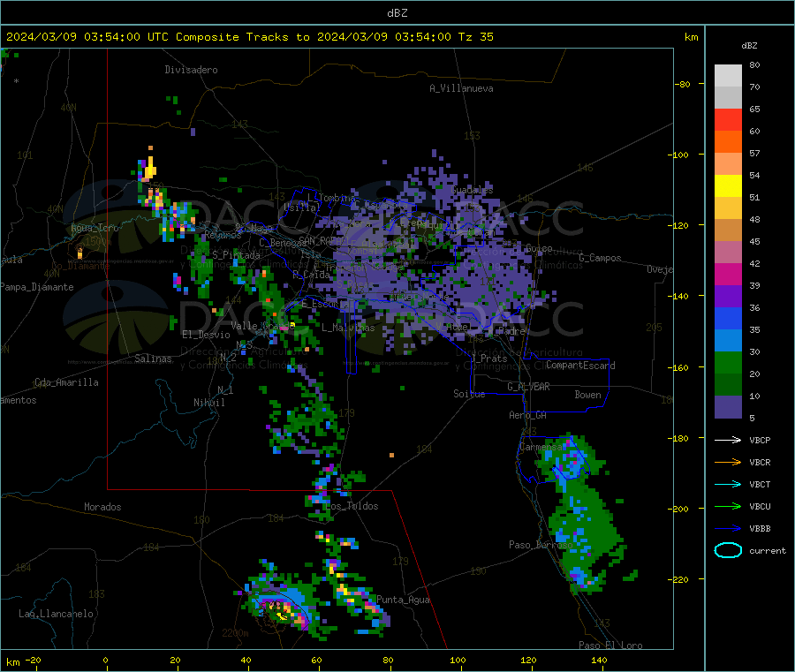Click the cyan VBCT arrow legend icon
The image size is (795, 672).
click(x=728, y=484)
